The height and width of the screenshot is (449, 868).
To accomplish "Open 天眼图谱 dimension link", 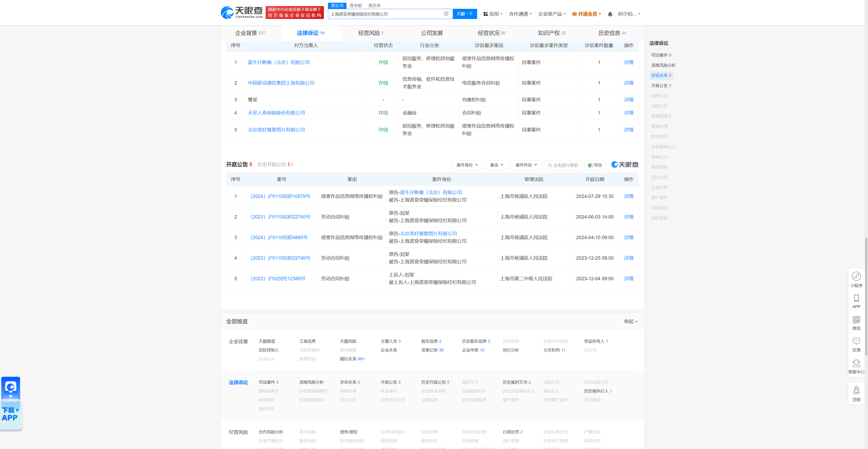I will pyautogui.click(x=267, y=341).
